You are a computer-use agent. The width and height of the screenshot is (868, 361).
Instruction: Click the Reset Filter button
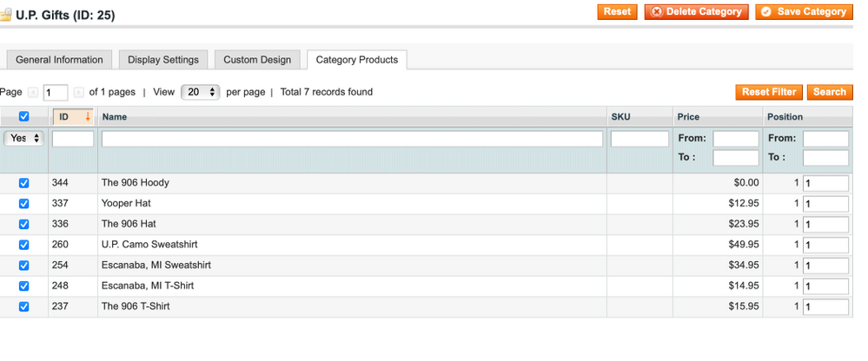768,92
